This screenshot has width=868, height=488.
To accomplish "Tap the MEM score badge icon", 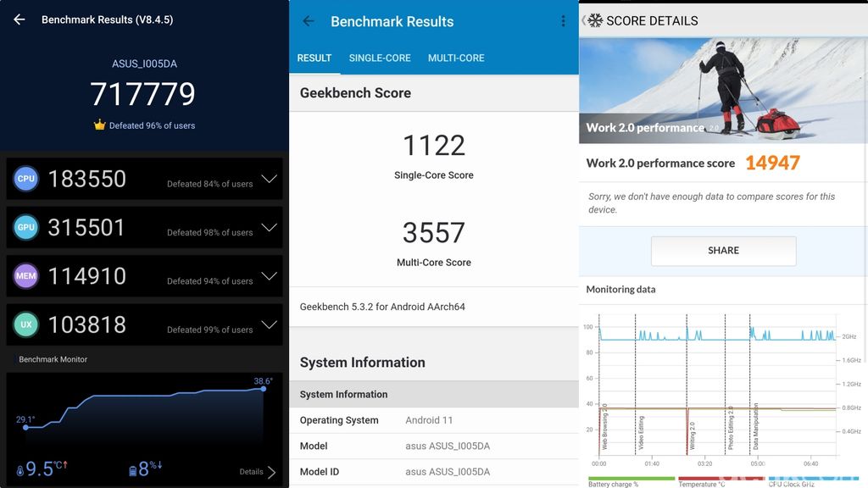I will pyautogui.click(x=26, y=276).
